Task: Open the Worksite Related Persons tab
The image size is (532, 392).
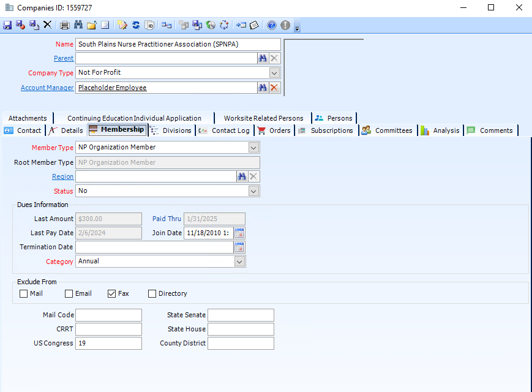Action: point(263,118)
